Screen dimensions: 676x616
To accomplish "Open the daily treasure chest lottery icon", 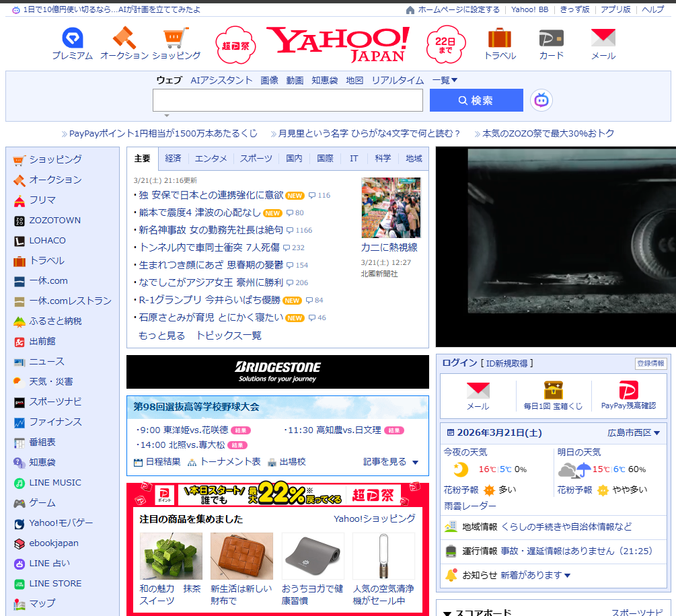I will (x=553, y=391).
